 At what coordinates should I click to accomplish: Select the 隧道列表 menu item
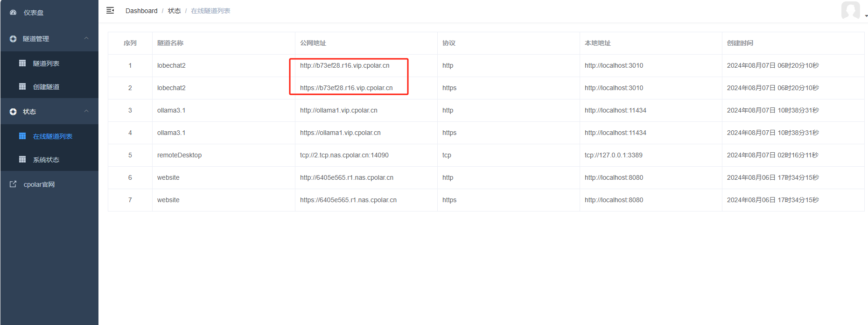46,64
